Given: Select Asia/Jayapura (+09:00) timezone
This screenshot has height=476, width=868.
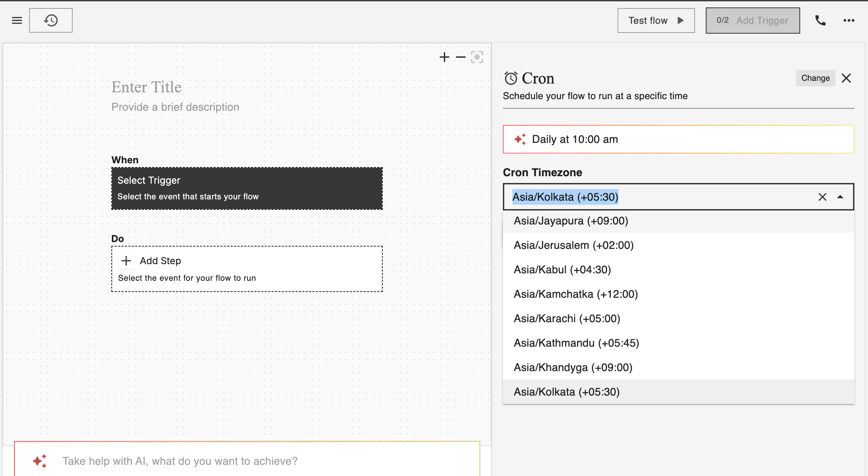Looking at the screenshot, I should pos(678,221).
